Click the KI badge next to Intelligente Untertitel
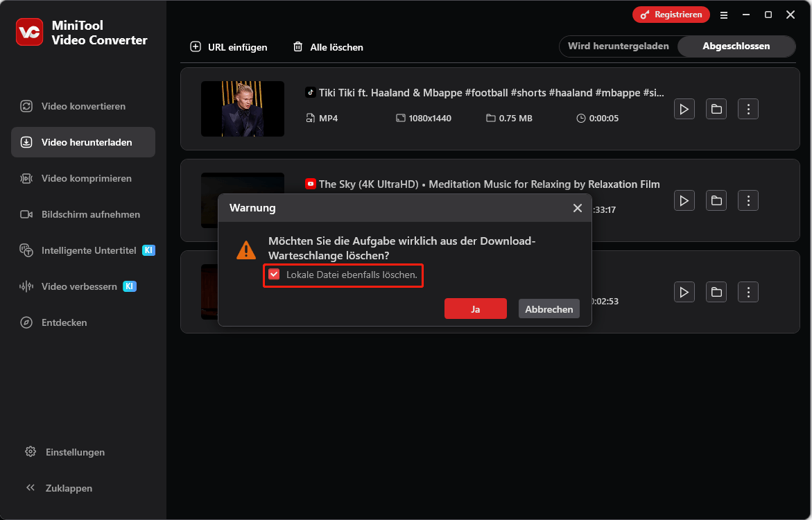The width and height of the screenshot is (812, 520). pos(148,250)
